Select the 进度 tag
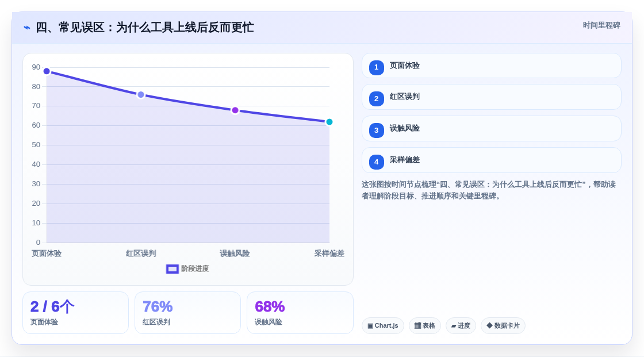This screenshot has width=644, height=357. click(461, 326)
